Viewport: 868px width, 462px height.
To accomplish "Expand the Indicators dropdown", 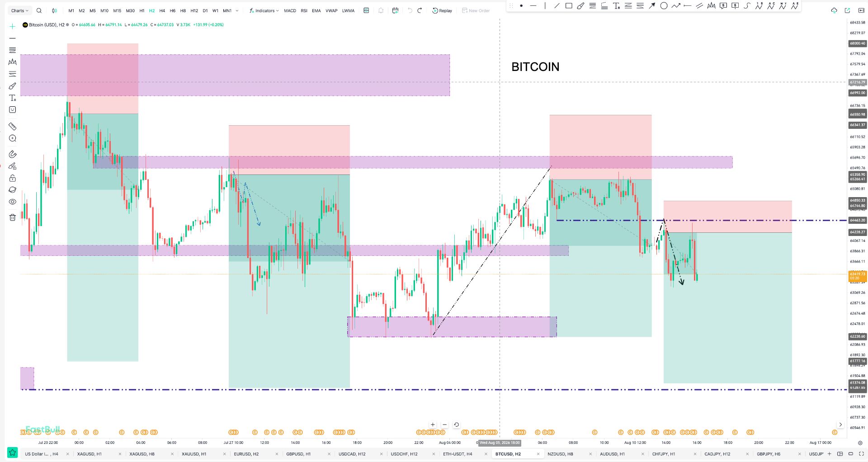I will coord(264,10).
